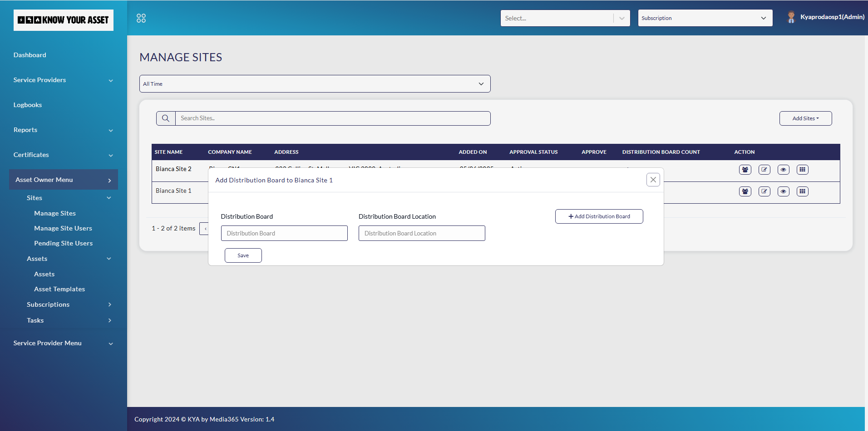Screen dimensions: 868x431
Task: Open Logbooks from the sidebar
Action: 28,105
